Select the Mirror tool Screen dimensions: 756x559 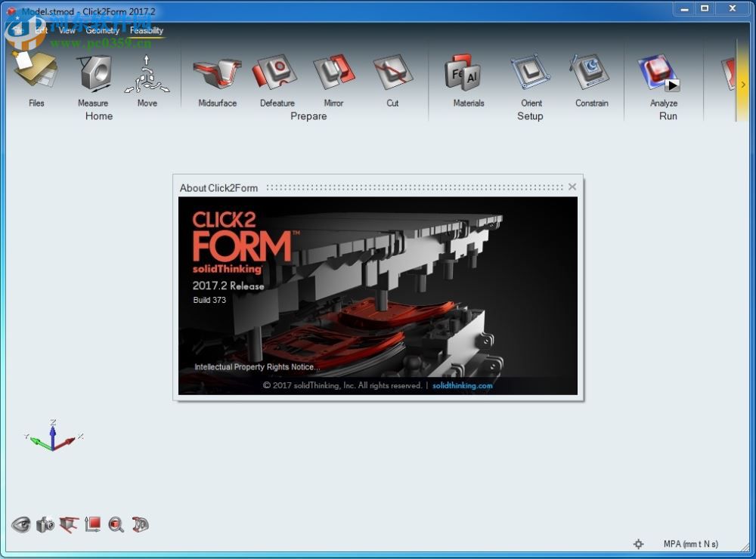coord(335,73)
